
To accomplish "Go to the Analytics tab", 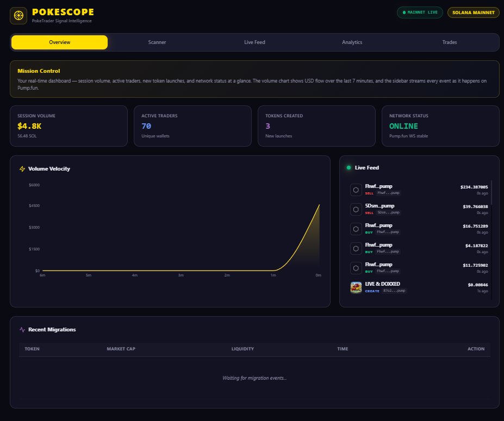I will pyautogui.click(x=352, y=42).
